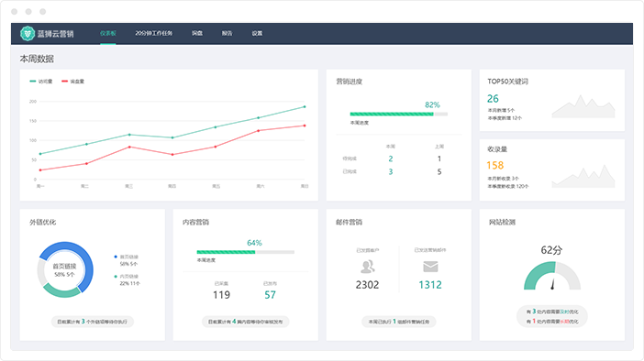
Task: Click the orange index count 158
Action: (494, 165)
